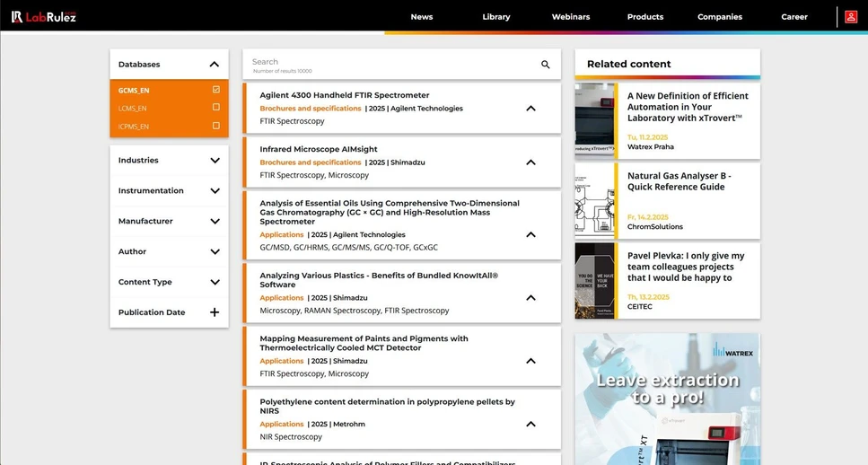Open Analyzing Various Plastics article title
The width and height of the screenshot is (868, 465).
[x=379, y=279]
